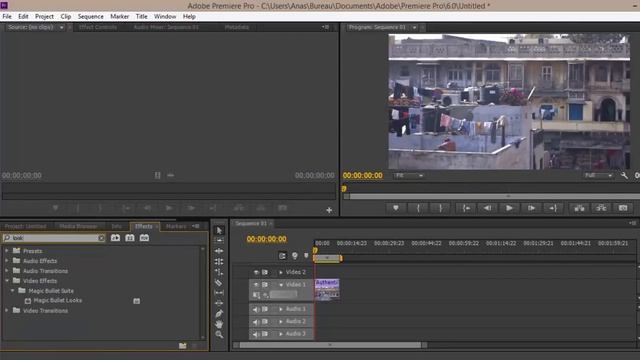The height and width of the screenshot is (360, 640).
Task: Click Go to Out point button
Action: (x=553, y=208)
